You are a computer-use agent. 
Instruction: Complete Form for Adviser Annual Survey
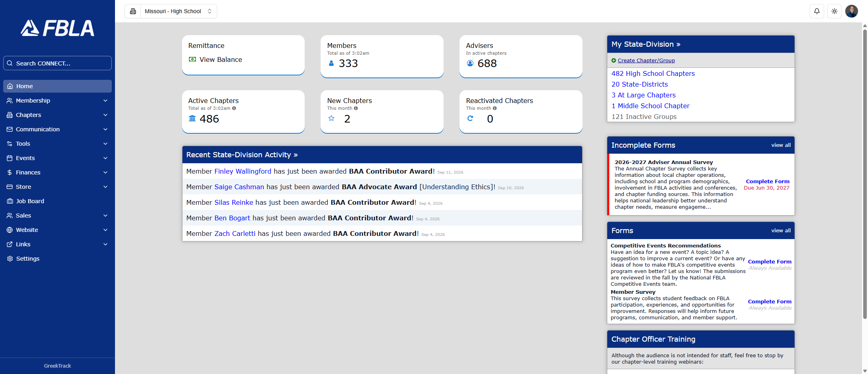click(767, 182)
